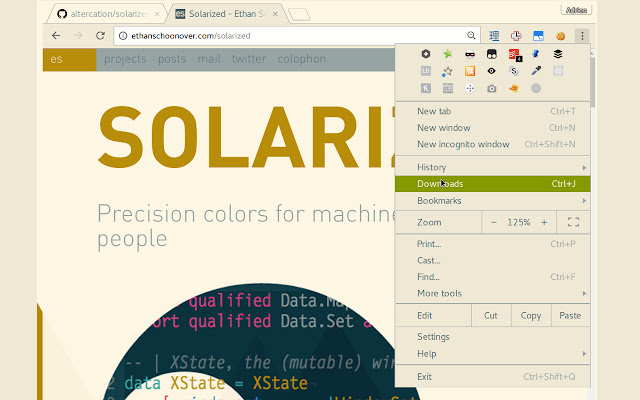640x400 pixels.
Task: Click the Cut button in Edit row
Action: pos(491,316)
